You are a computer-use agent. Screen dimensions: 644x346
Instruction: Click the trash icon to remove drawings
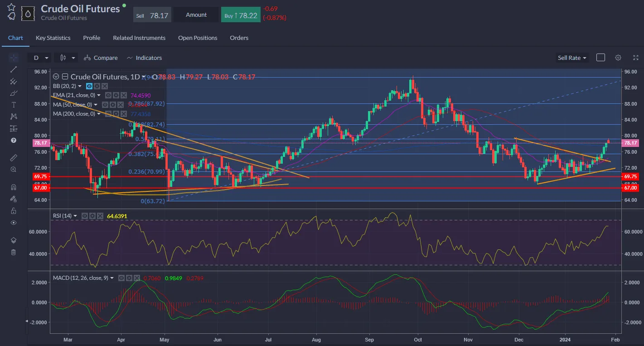(13, 252)
